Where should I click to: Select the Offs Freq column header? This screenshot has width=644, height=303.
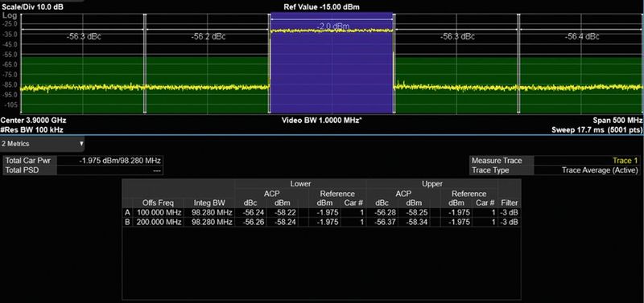(x=158, y=203)
